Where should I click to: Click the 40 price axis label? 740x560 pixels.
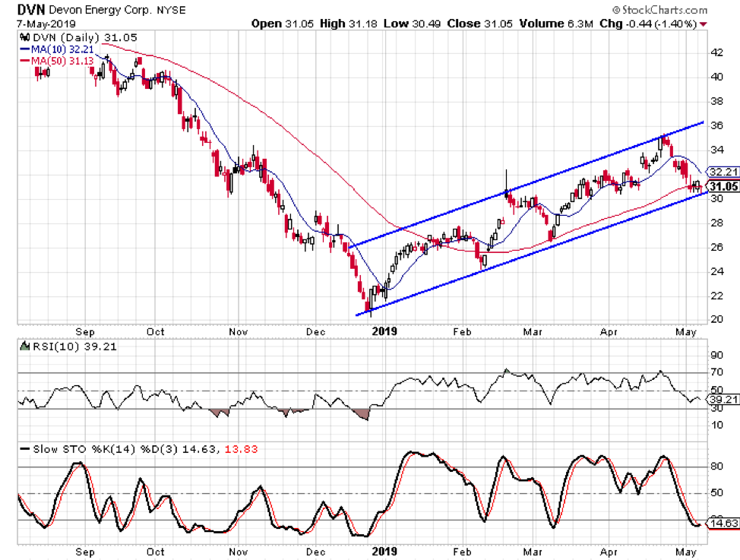coord(717,77)
